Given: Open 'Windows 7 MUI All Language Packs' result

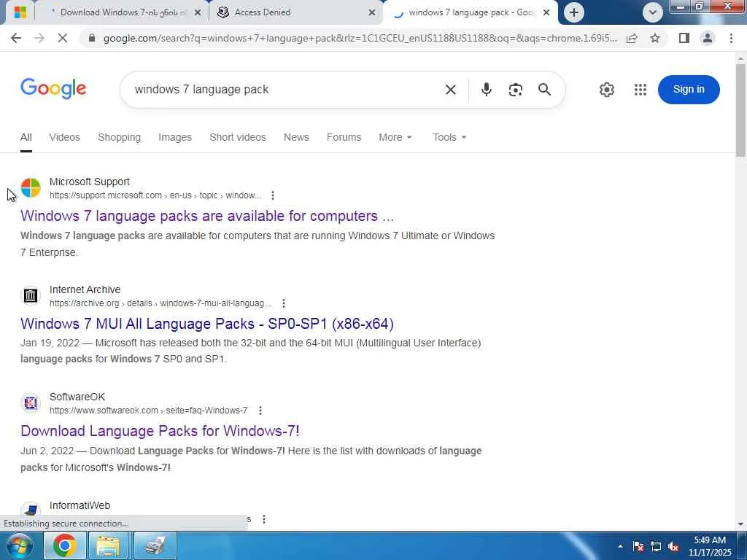Looking at the screenshot, I should 207,324.
